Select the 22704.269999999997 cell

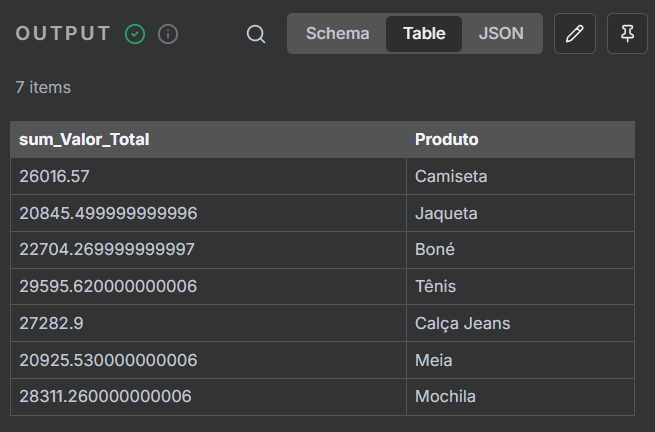coord(208,250)
